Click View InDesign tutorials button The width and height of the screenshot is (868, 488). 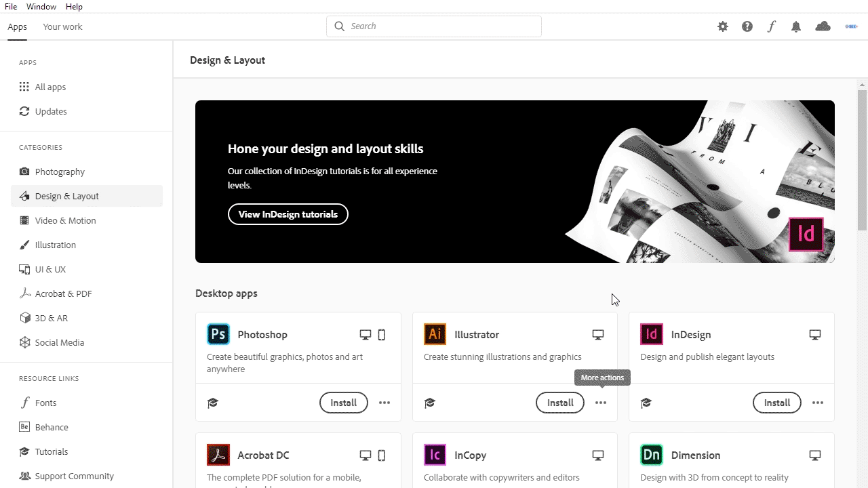click(x=288, y=214)
